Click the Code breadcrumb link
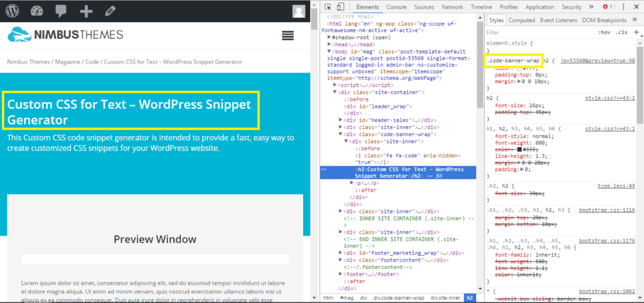The image size is (644, 303). coord(92,62)
